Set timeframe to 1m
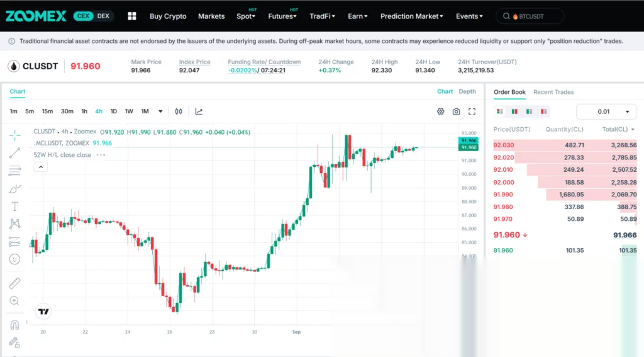Viewport: 644px width, 357px height. 14,111
